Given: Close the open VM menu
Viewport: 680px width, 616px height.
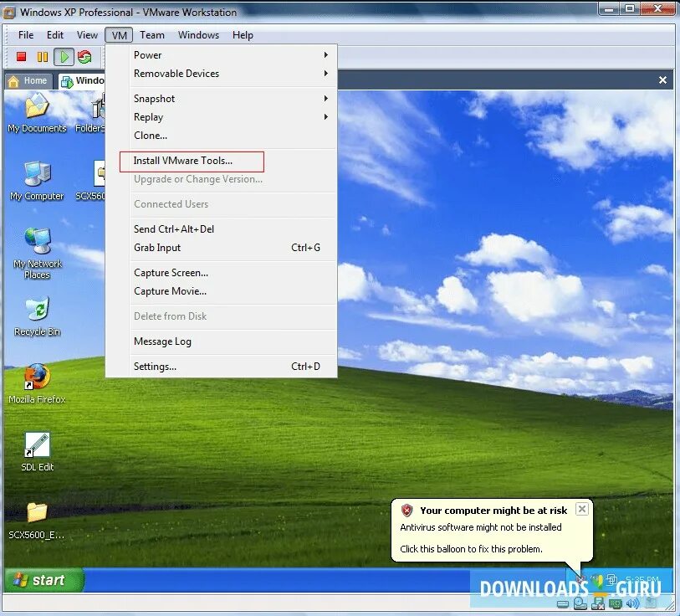Looking at the screenshot, I should coord(119,35).
